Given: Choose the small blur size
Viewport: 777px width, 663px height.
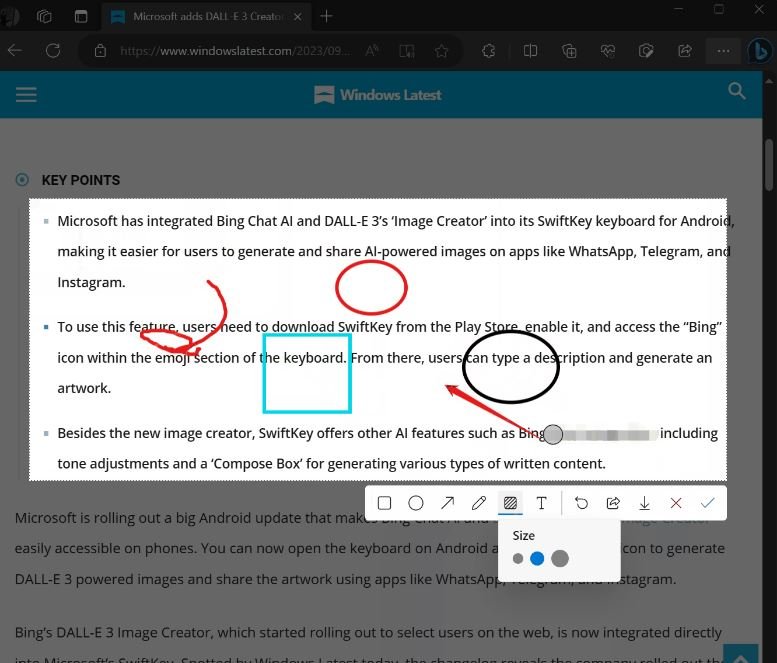Looking at the screenshot, I should click(x=518, y=559).
